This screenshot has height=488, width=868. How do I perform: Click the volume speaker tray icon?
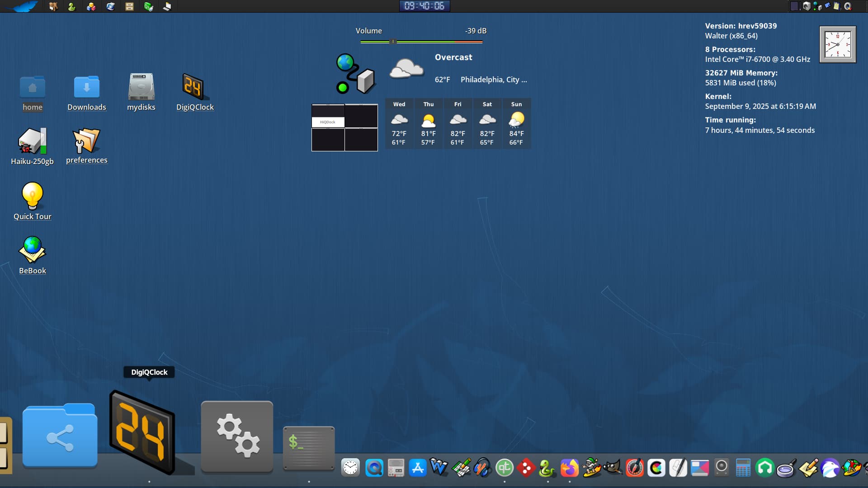tap(807, 6)
